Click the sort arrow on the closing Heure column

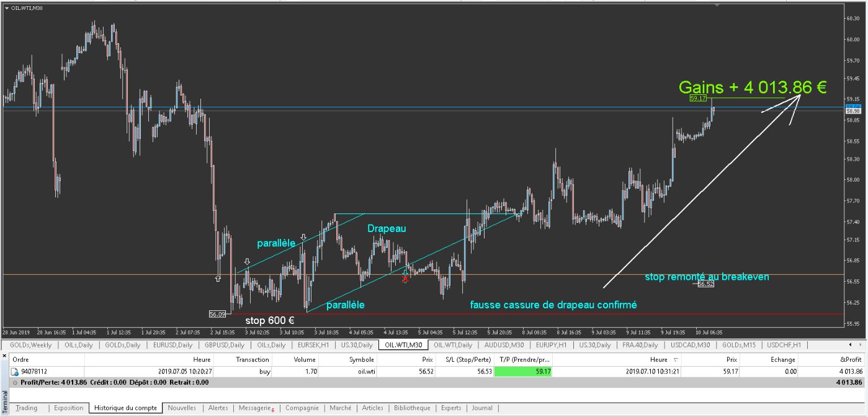[x=674, y=360]
